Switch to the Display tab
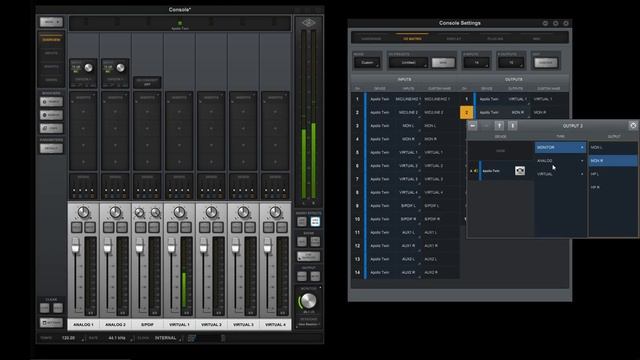Viewport: 640px width, 360px height. click(453, 39)
